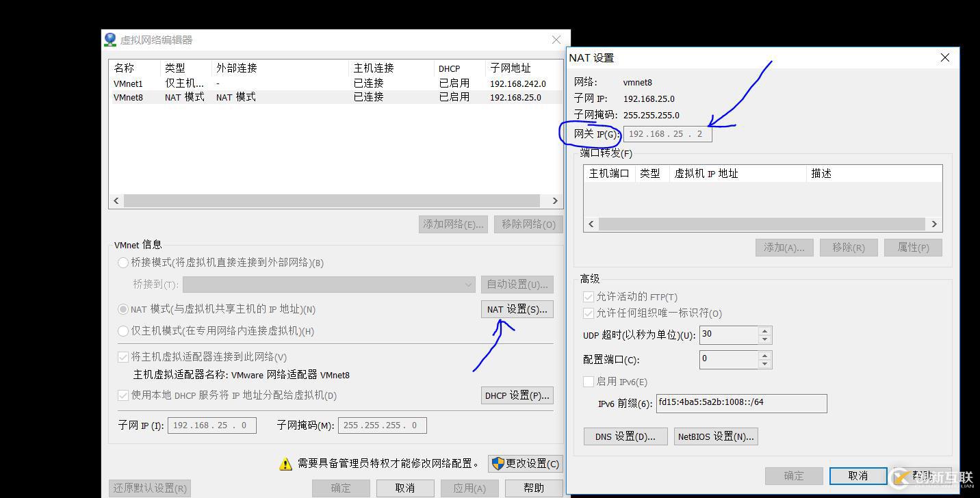Select the VMnet8 row in network list
Screen dimensions: 980x498
[x=335, y=97]
